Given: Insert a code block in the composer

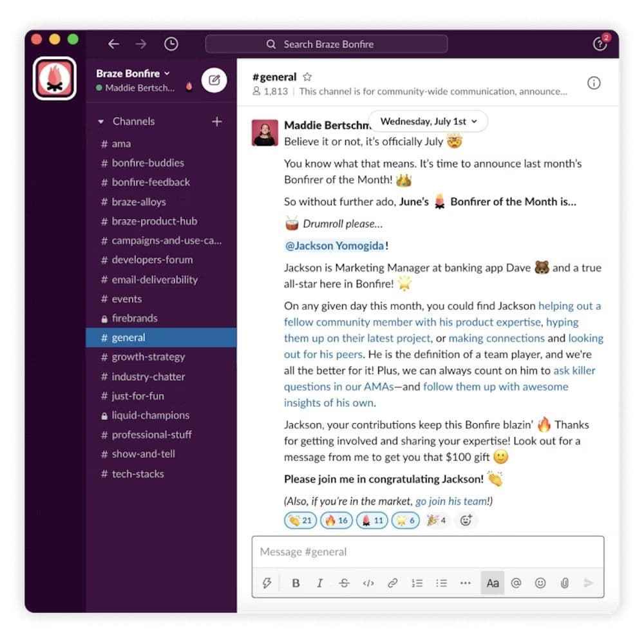Looking at the screenshot, I should coord(369,583).
